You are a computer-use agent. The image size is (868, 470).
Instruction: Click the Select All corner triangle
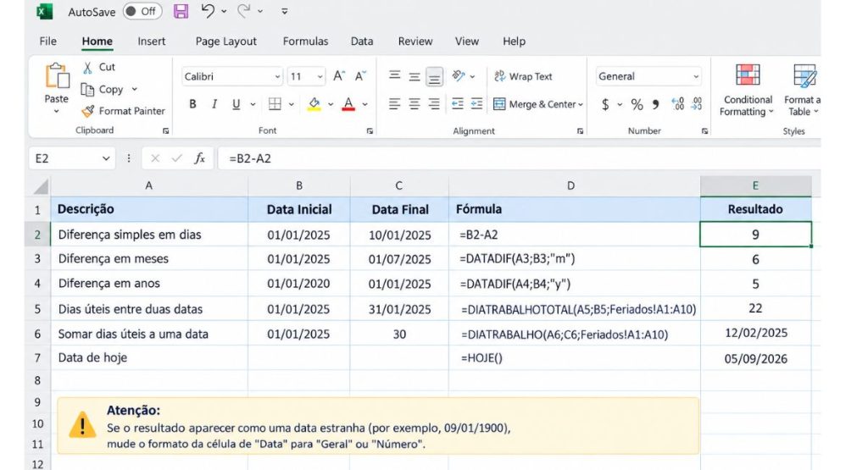pos(41,186)
